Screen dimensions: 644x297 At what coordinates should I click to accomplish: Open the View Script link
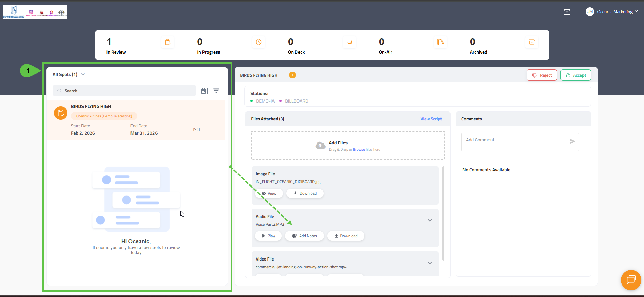431,119
